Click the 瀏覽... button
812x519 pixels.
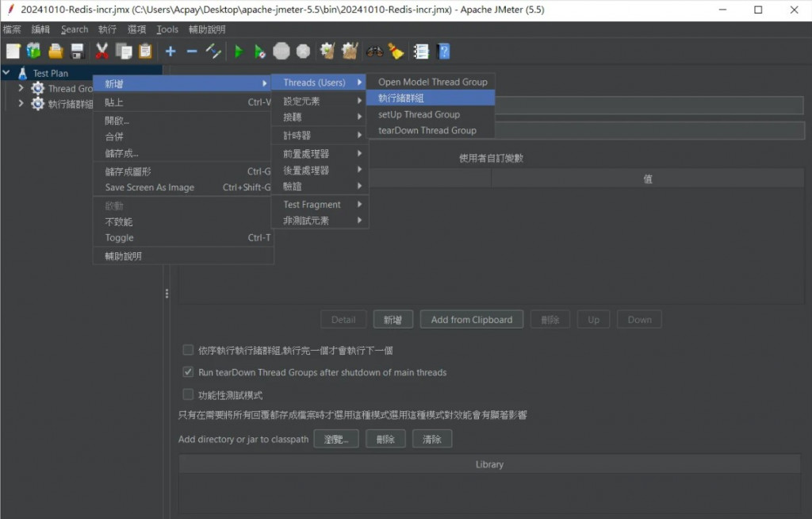(336, 439)
